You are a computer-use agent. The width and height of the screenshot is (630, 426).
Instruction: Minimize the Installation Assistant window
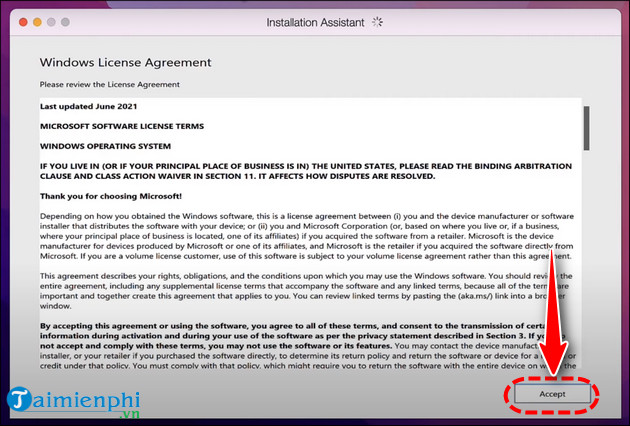37,22
